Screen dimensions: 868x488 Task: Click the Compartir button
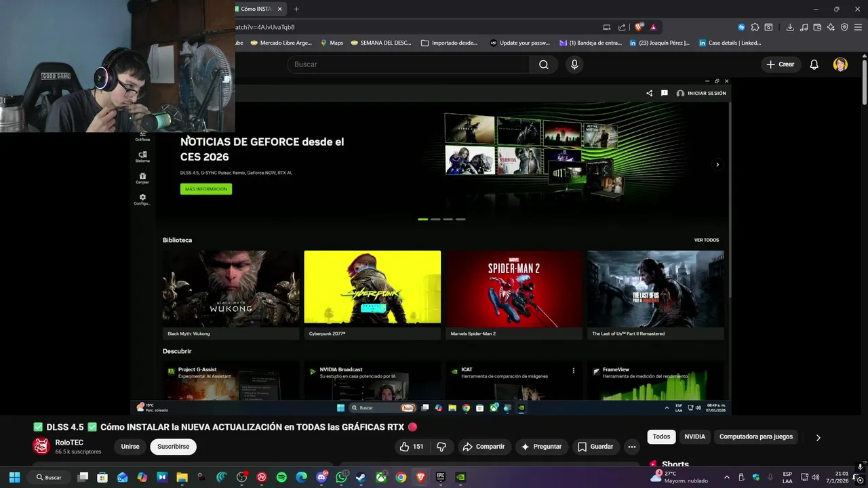coord(484,447)
